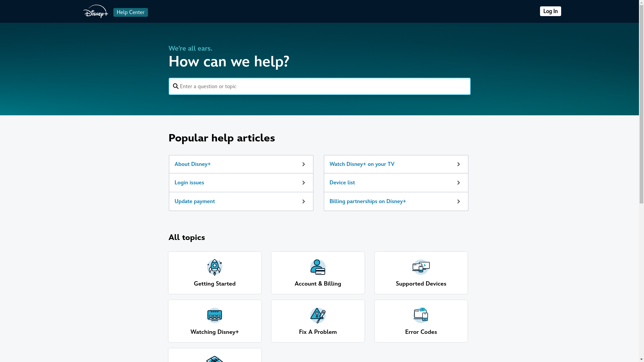Viewport: 644px width, 362px height.
Task: Select the Supported Devices topic label
Action: pos(421,284)
